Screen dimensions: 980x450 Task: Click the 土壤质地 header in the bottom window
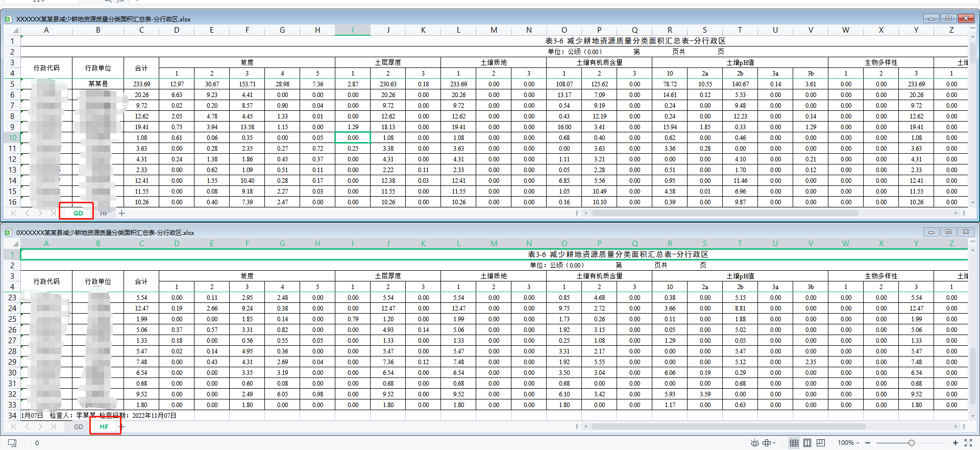click(494, 276)
